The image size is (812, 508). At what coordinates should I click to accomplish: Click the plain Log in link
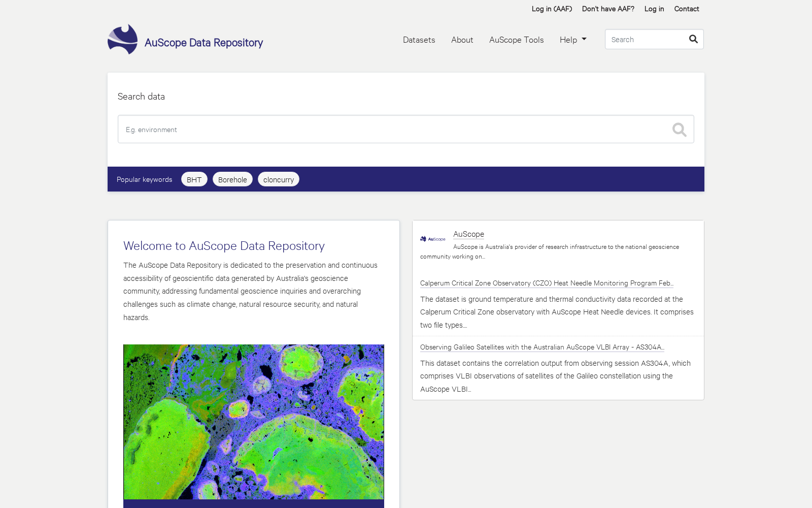point(654,9)
